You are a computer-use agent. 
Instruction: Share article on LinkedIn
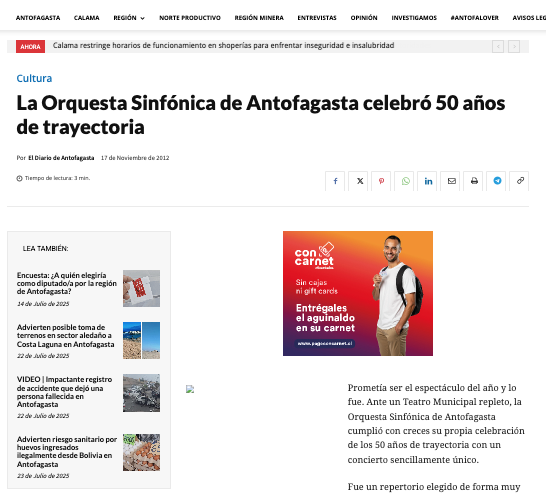427,181
